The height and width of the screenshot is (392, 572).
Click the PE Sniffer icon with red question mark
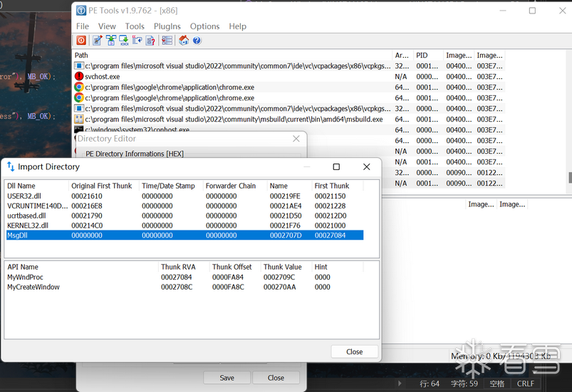coord(150,41)
